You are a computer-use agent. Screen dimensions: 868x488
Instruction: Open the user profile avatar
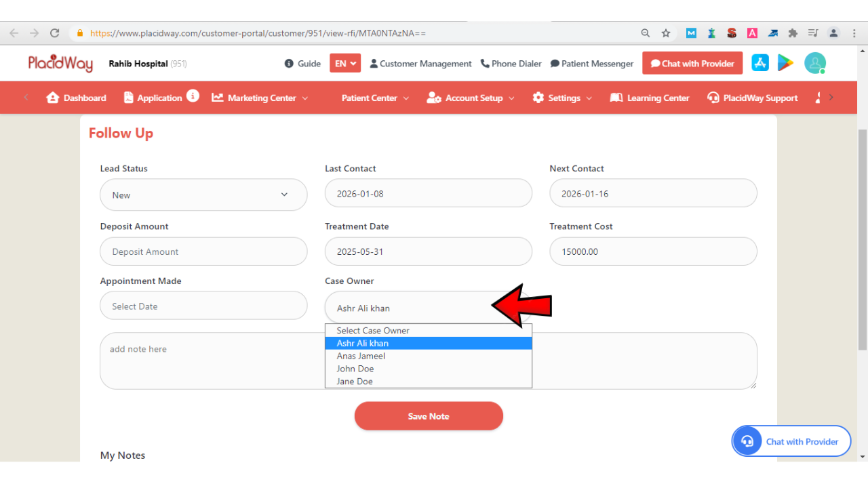pyautogui.click(x=814, y=63)
